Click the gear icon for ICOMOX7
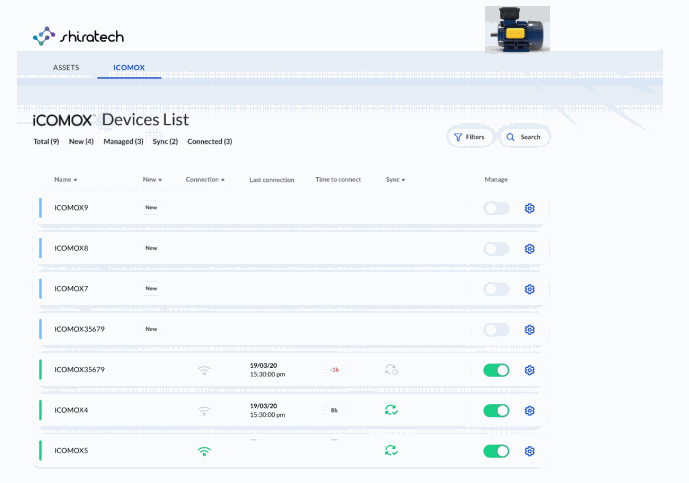The image size is (689, 483). point(530,289)
